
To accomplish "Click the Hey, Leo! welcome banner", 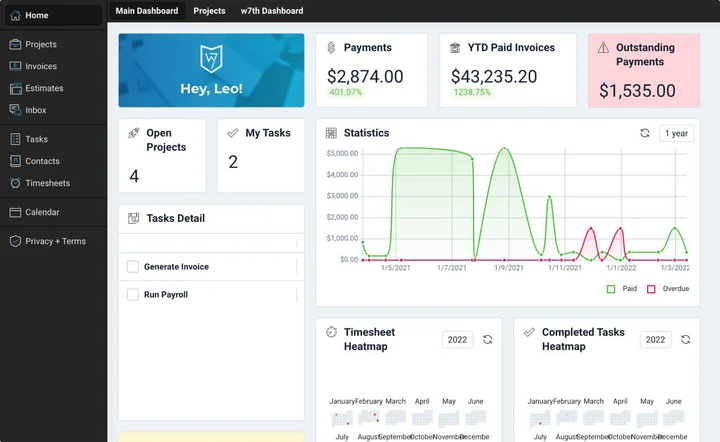I will coord(211,70).
